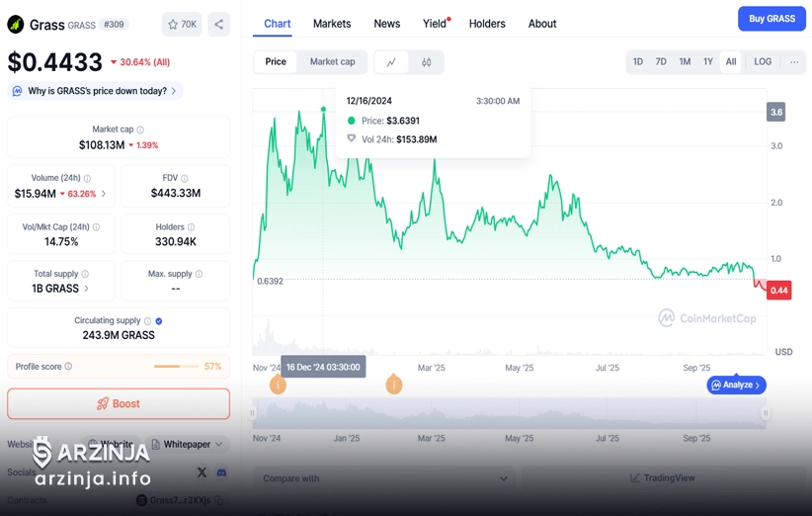Open Why is GRASS's price down today link

click(97, 91)
